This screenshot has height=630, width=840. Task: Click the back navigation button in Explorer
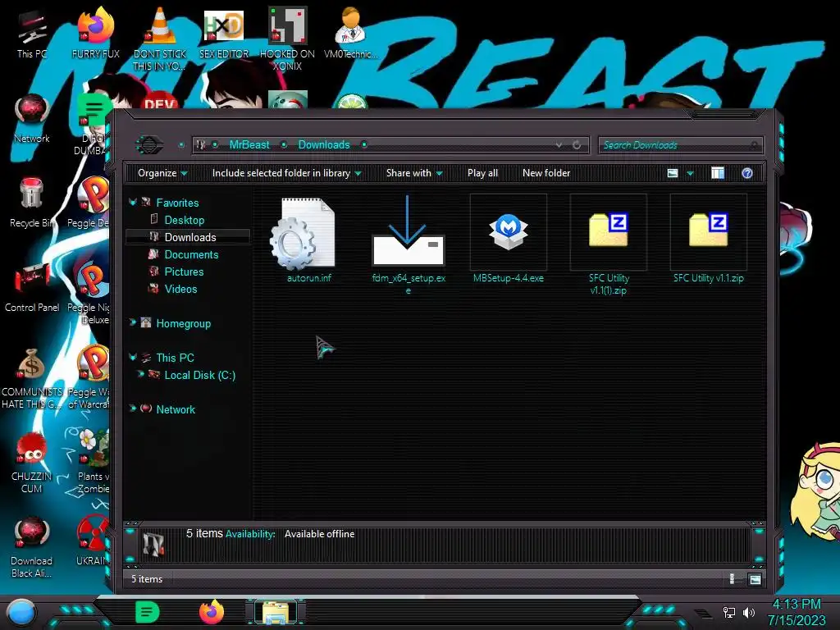tap(149, 144)
